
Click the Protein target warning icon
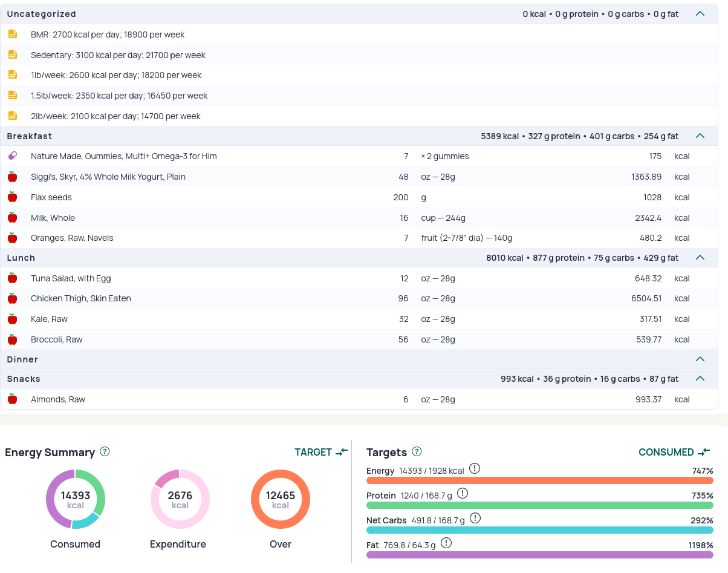click(x=463, y=493)
